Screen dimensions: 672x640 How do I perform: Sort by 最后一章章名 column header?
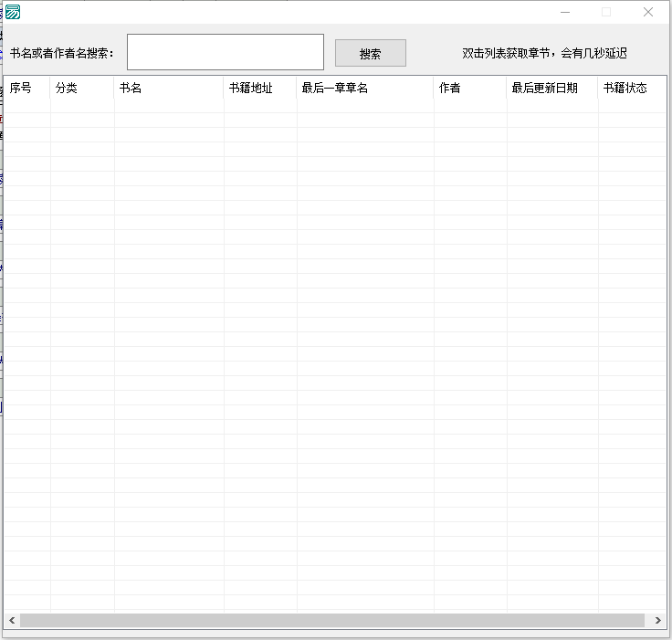pyautogui.click(x=365, y=88)
